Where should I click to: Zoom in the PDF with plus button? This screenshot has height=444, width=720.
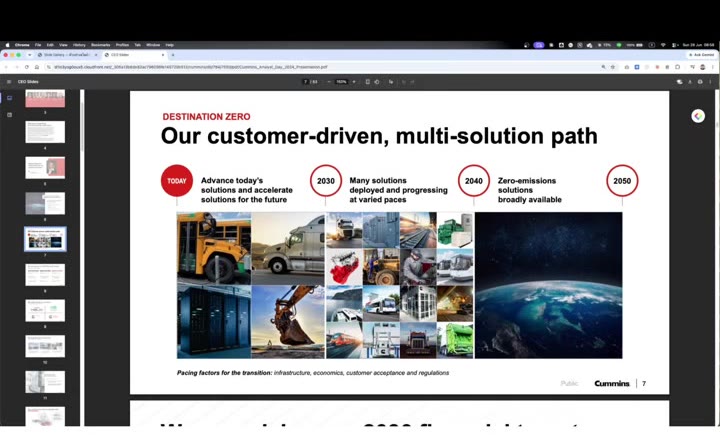354,82
